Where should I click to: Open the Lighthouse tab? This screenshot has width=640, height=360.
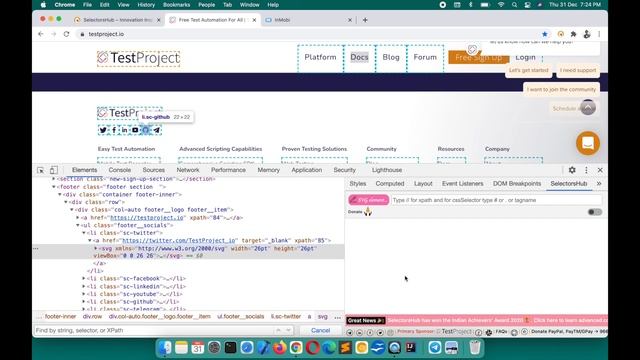click(x=387, y=170)
